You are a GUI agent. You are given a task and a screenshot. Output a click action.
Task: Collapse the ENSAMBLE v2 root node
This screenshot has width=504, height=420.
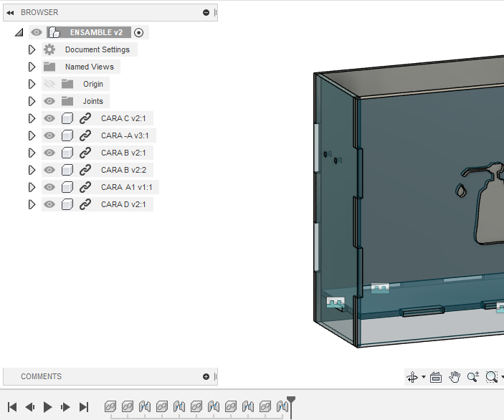(19, 32)
